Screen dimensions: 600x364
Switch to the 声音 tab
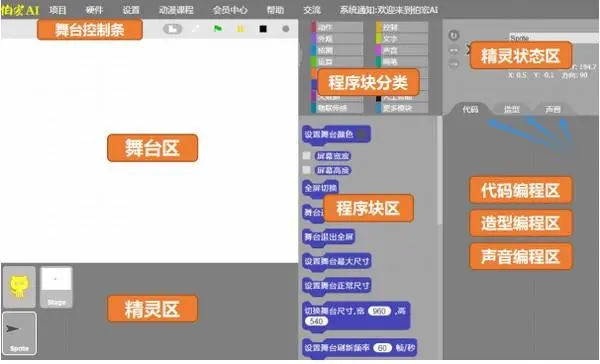pyautogui.click(x=553, y=109)
